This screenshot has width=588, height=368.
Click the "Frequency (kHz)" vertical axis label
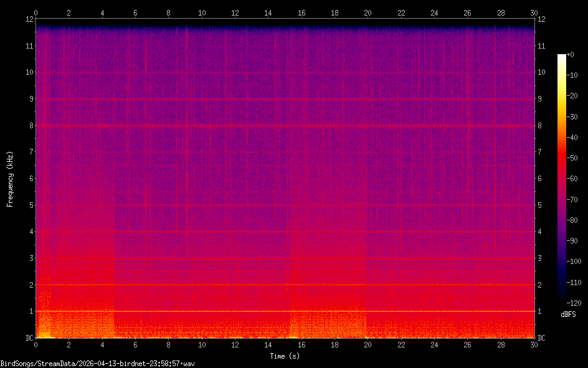coord(10,179)
